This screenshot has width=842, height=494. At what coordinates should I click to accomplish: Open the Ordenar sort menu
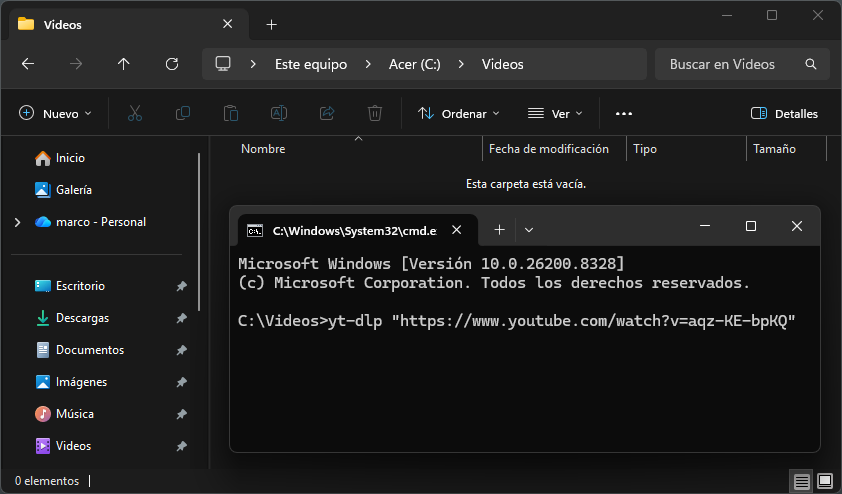pyautogui.click(x=459, y=113)
